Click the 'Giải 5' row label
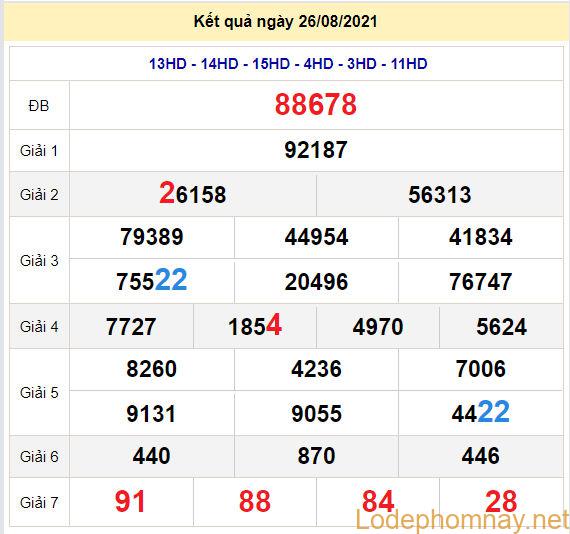 tap(39, 393)
